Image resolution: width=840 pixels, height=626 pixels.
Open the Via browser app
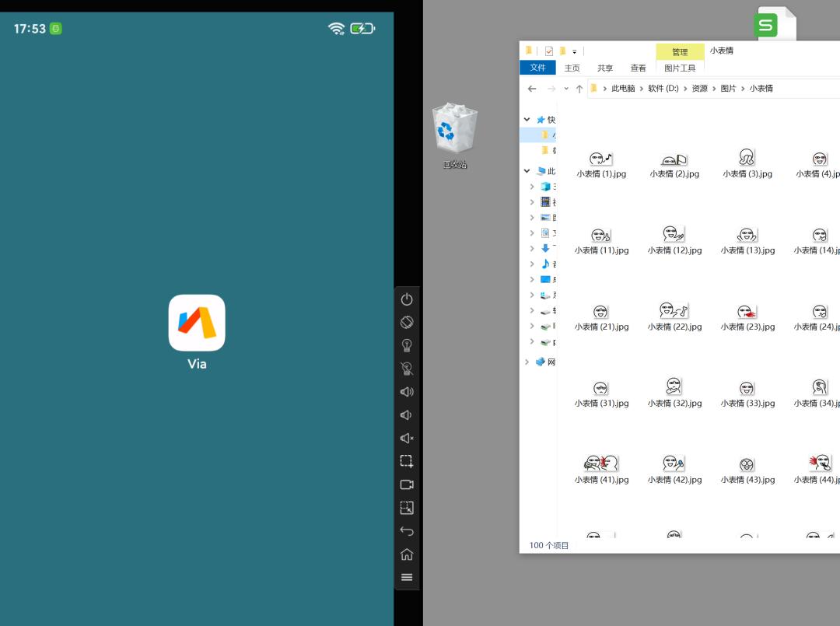197,323
